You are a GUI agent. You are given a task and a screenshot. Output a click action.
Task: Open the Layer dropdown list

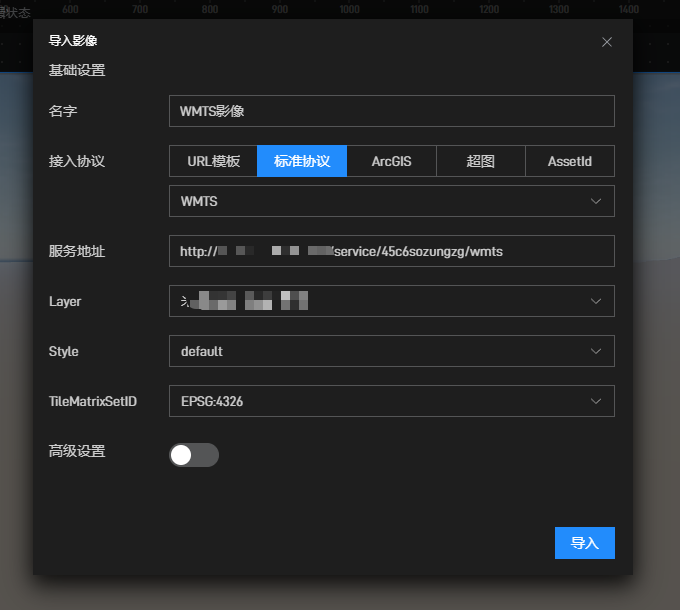point(380,301)
